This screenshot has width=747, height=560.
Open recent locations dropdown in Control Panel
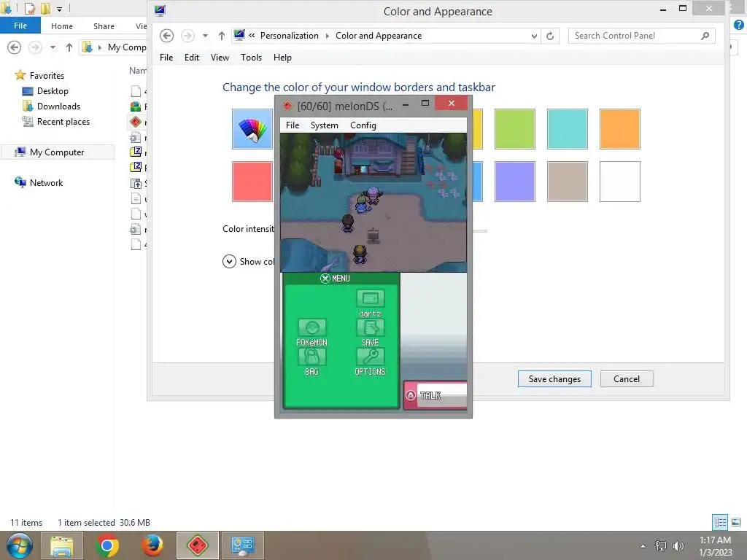(x=205, y=36)
